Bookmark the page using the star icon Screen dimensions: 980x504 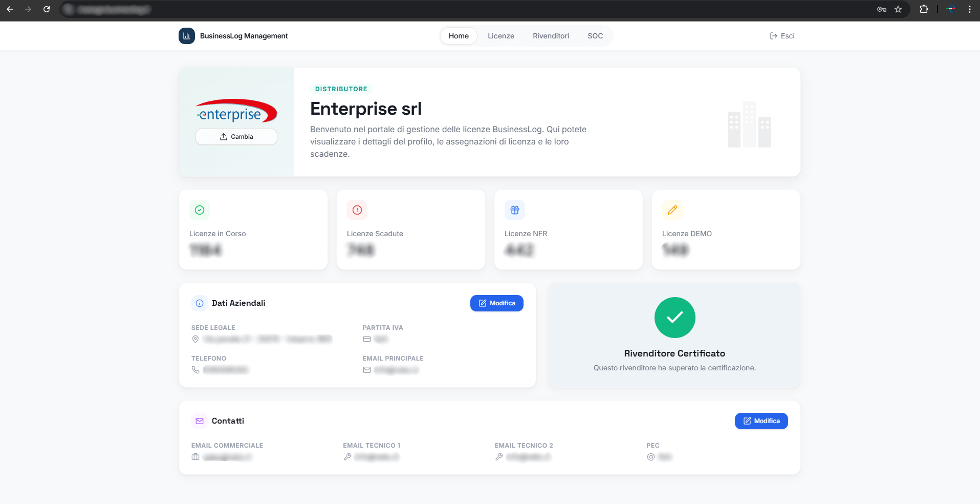[x=898, y=9]
